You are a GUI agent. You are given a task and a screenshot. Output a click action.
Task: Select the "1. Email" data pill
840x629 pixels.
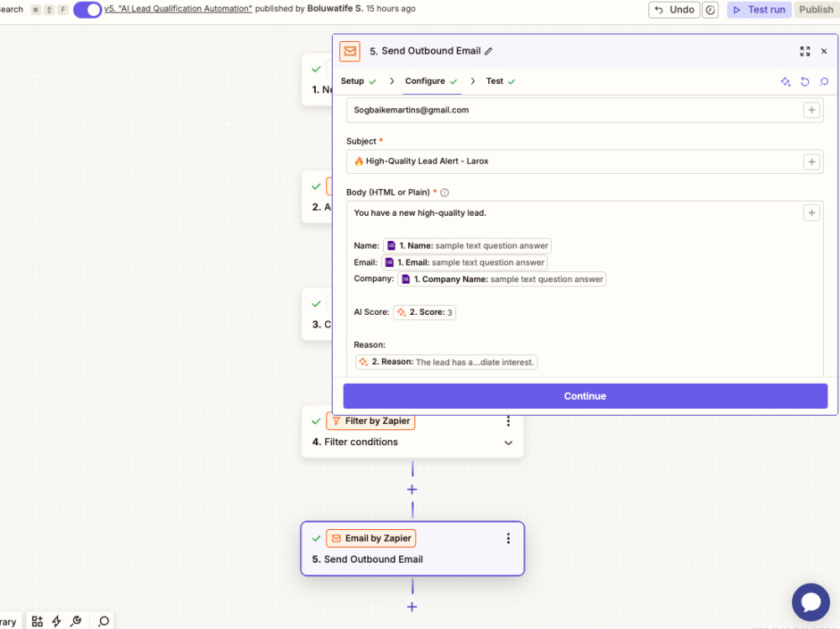(x=465, y=263)
